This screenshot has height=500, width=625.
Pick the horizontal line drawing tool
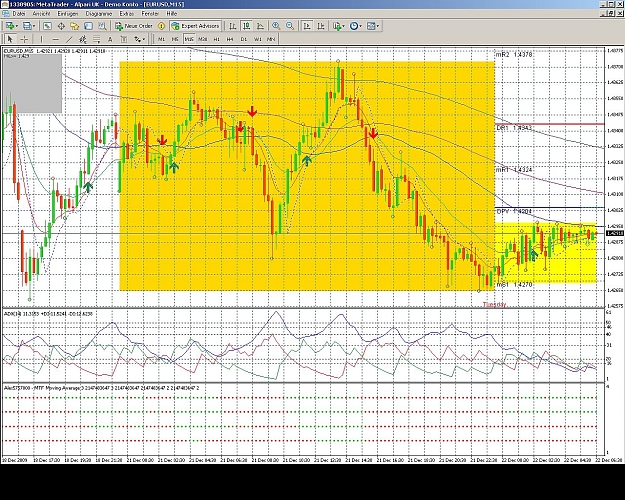(x=55, y=39)
